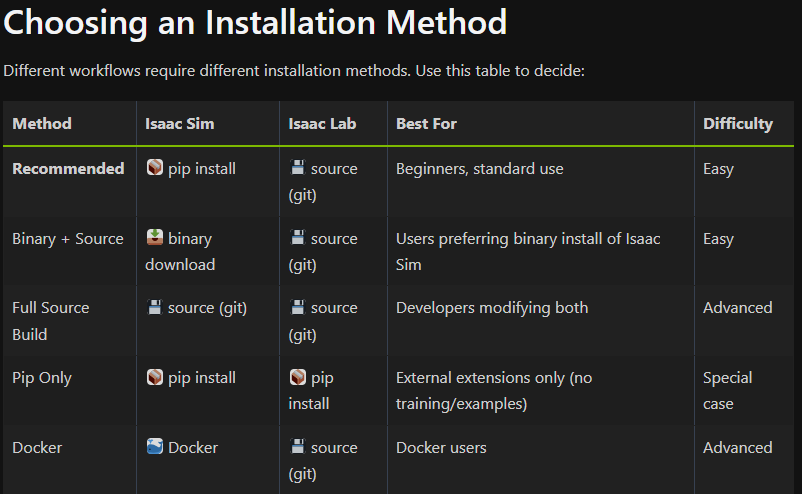This screenshot has height=494, width=802.
Task: Click the Difficulty column header
Action: [x=737, y=124]
